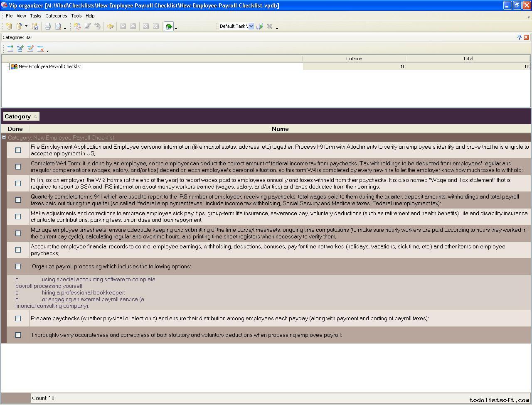Image resolution: width=532 pixels, height=405 pixels.
Task: Open the Tools menu
Action: pos(76,16)
